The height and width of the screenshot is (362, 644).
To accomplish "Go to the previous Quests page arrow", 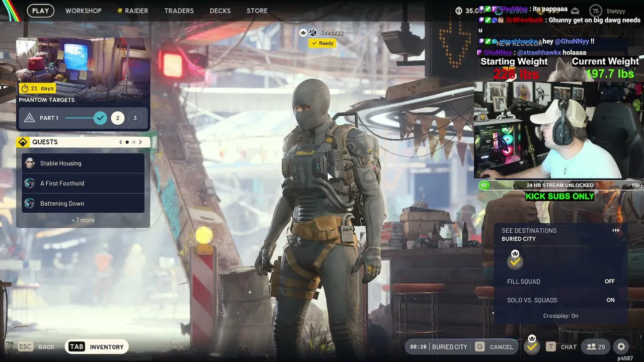I will (121, 142).
